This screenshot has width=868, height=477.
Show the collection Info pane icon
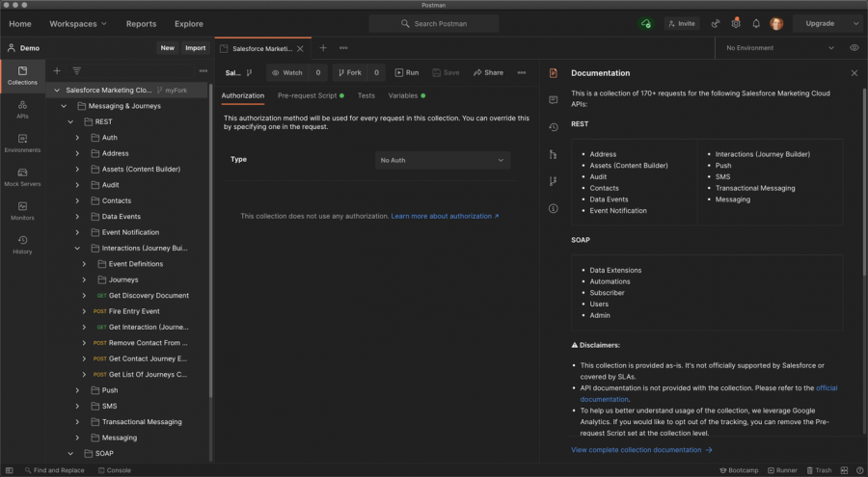pos(553,208)
